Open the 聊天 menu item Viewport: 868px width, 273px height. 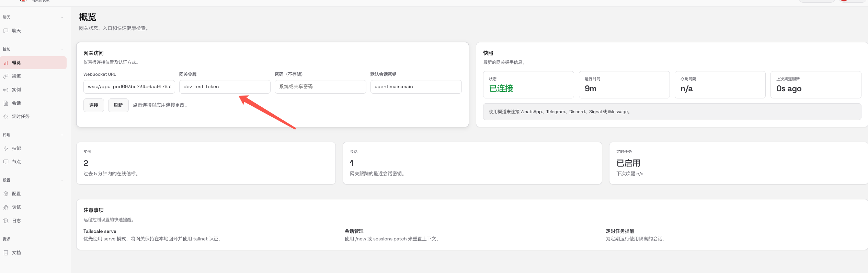pyautogui.click(x=33, y=31)
